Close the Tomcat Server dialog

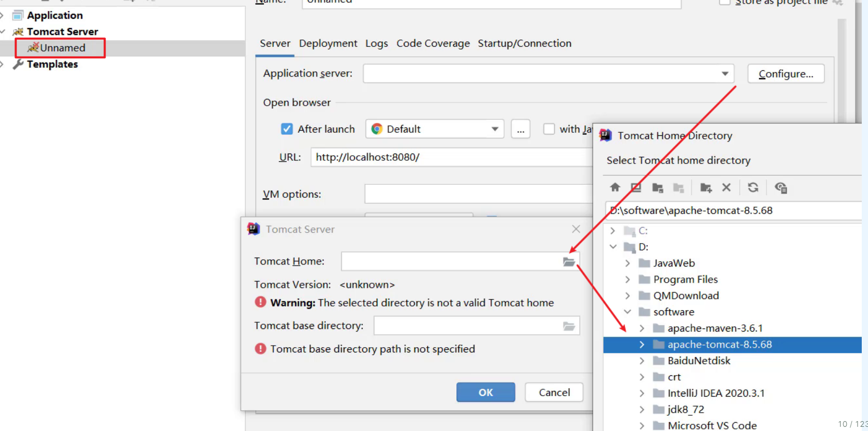click(576, 229)
